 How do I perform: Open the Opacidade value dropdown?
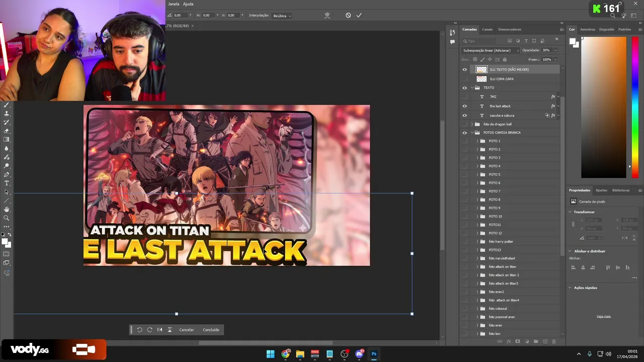555,50
